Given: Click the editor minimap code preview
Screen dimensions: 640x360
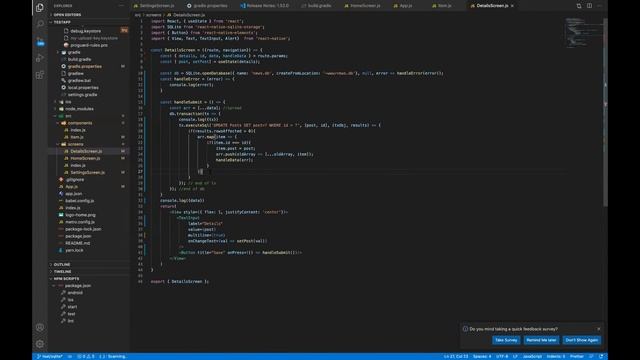Looking at the screenshot, I should (583, 32).
